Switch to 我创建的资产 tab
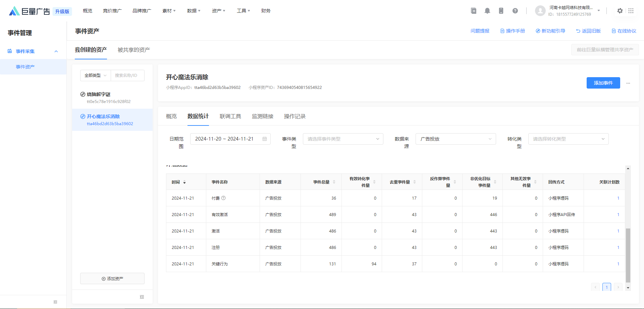 tap(91, 50)
